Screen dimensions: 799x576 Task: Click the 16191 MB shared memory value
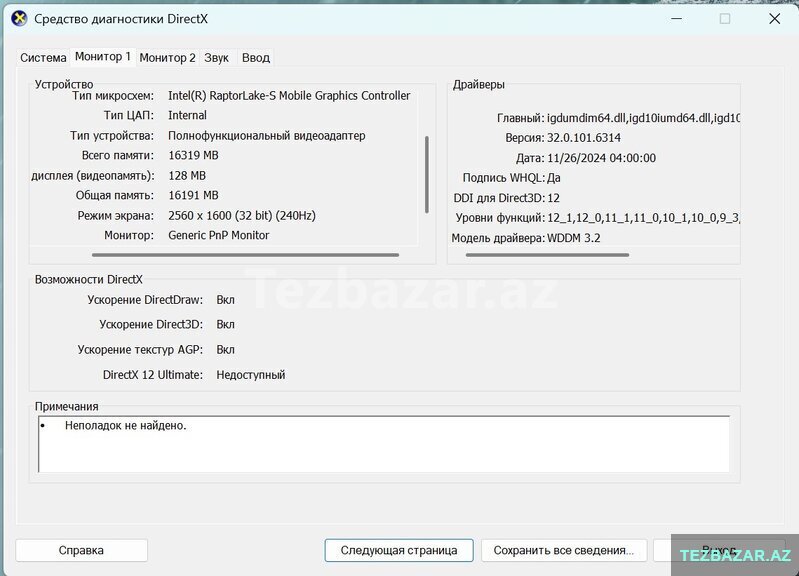[x=193, y=195]
